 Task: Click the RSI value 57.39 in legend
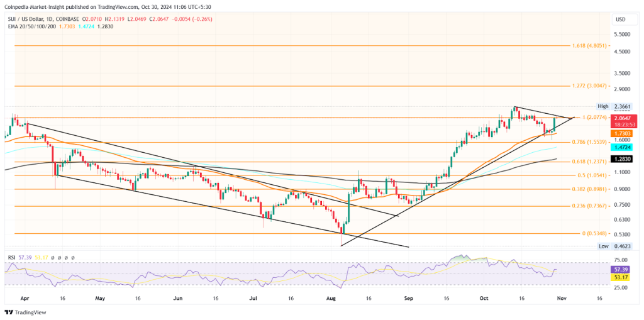24,258
